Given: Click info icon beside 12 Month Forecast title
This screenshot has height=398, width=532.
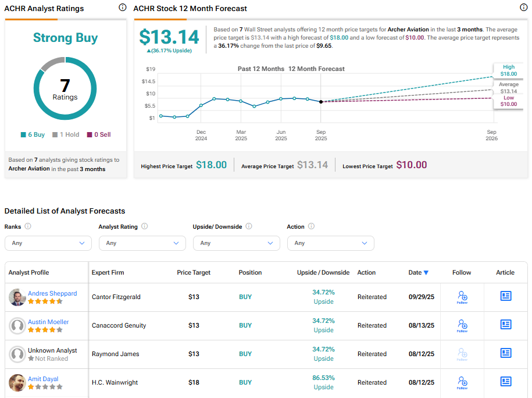Looking at the screenshot, I should 523,8.
